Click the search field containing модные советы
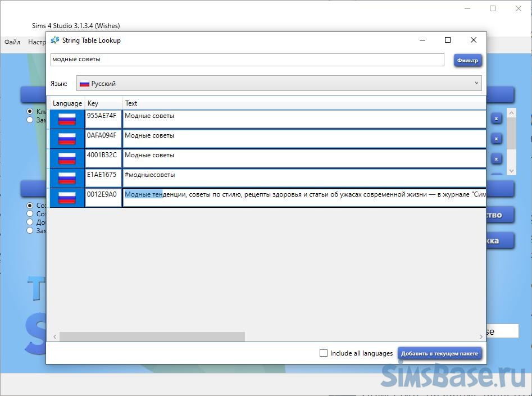Screen dimensions: 532x396 pos(247,60)
